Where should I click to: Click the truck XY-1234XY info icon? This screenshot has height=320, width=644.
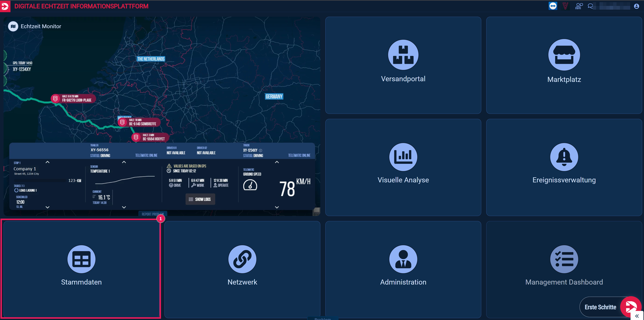(260, 150)
